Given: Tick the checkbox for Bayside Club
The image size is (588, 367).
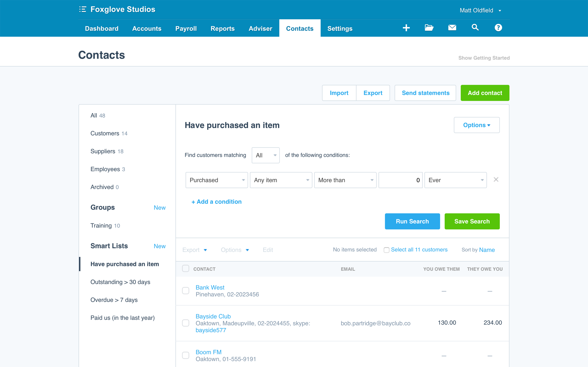Looking at the screenshot, I should point(186,323).
